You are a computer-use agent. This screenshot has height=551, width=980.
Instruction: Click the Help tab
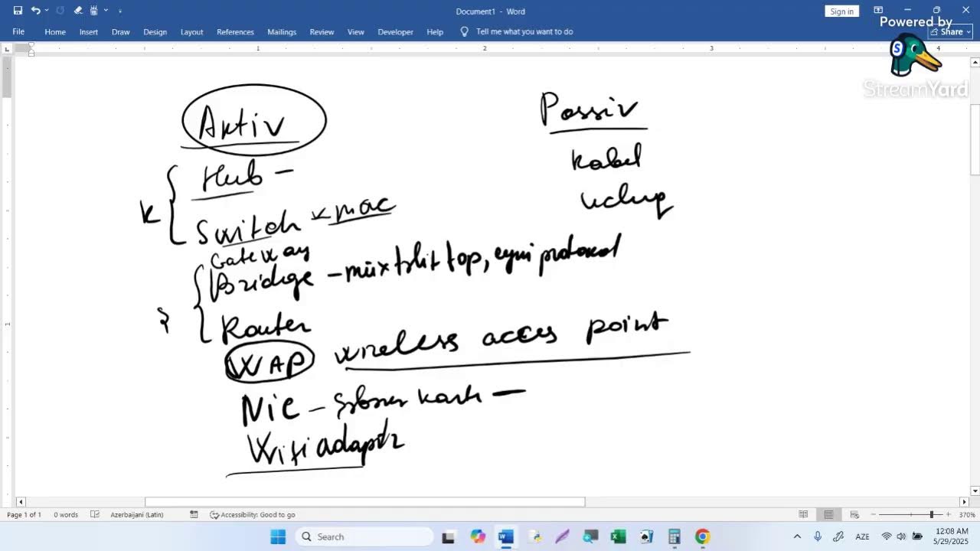(435, 32)
